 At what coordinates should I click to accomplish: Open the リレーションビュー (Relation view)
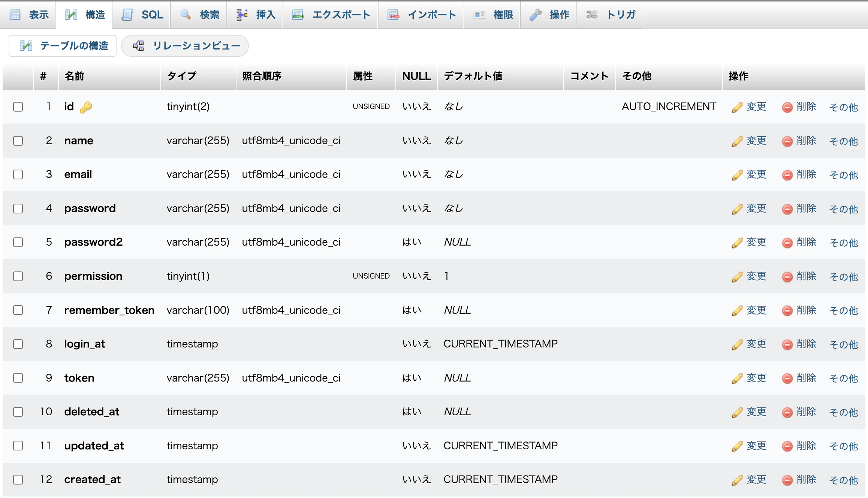[x=185, y=46]
